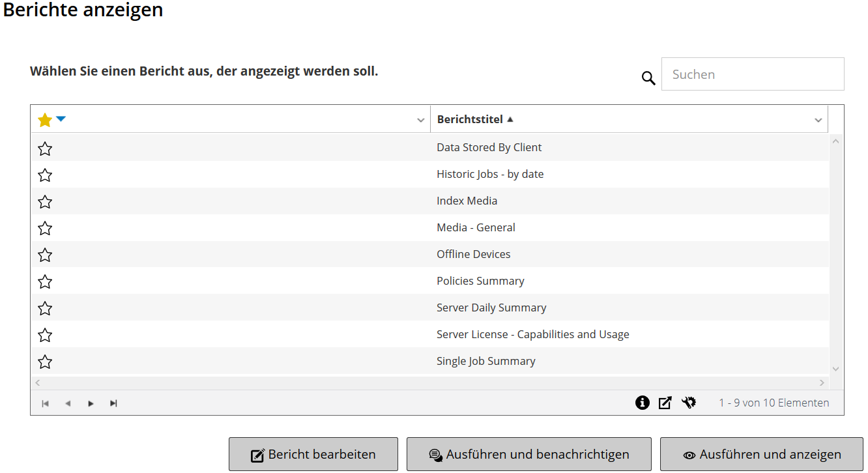The width and height of the screenshot is (868, 473).
Task: Select the Offline Devices report row
Action: pos(474,254)
